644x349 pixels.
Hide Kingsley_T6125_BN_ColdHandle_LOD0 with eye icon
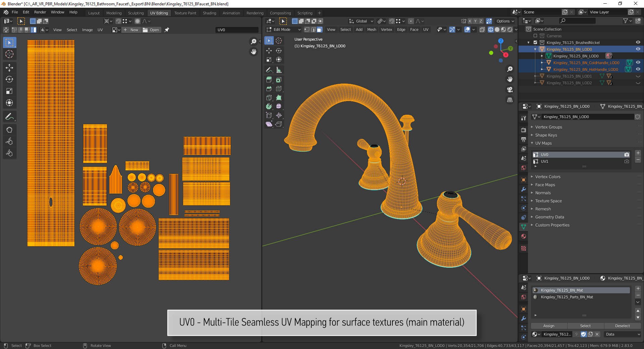click(x=638, y=62)
